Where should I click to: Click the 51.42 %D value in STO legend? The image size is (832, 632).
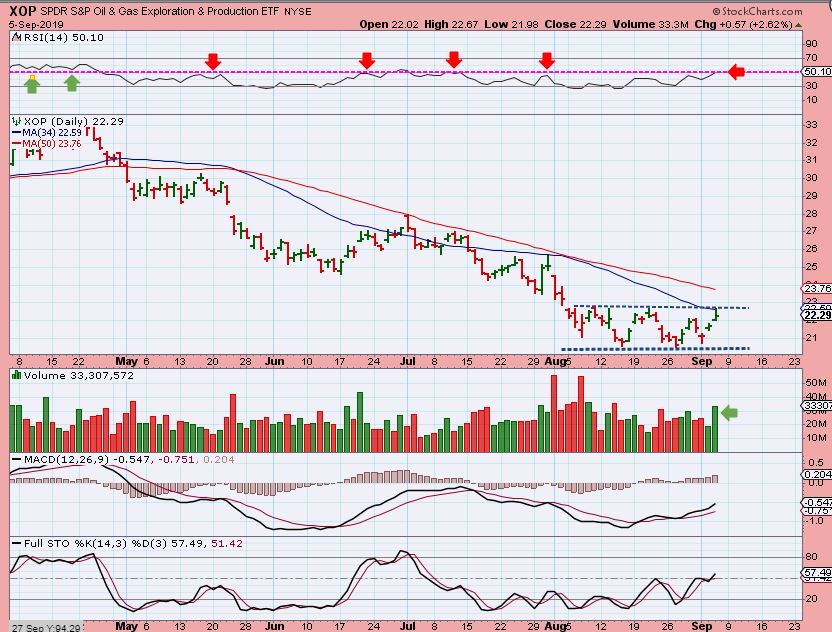(x=227, y=543)
